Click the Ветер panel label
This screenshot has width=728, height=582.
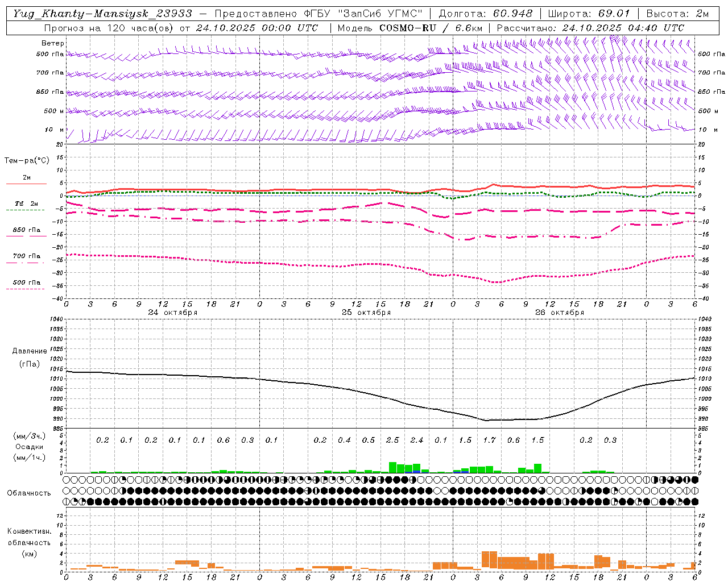pyautogui.click(x=52, y=43)
